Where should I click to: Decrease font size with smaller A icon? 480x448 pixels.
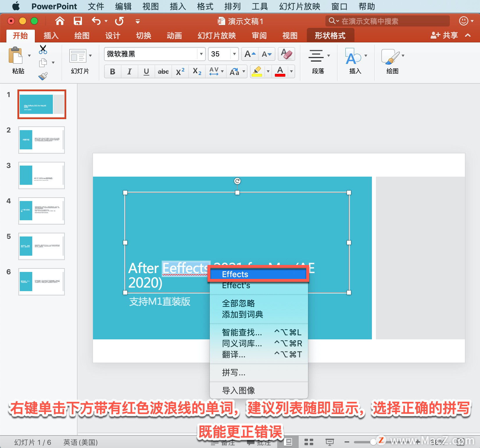pos(267,54)
